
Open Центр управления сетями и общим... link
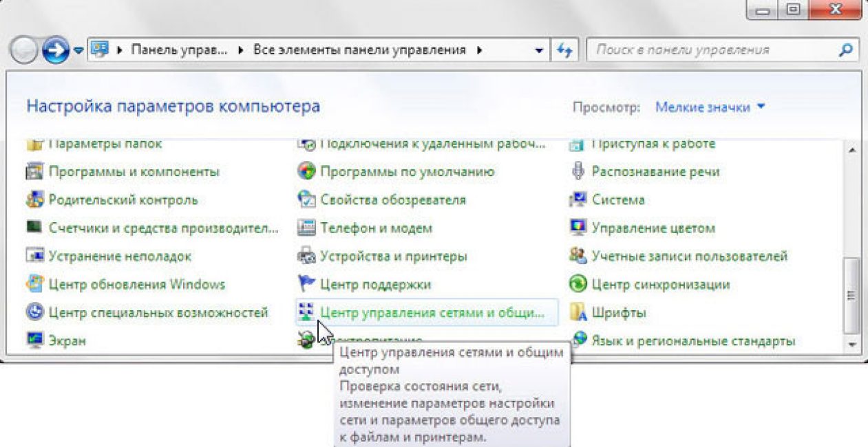(x=432, y=312)
